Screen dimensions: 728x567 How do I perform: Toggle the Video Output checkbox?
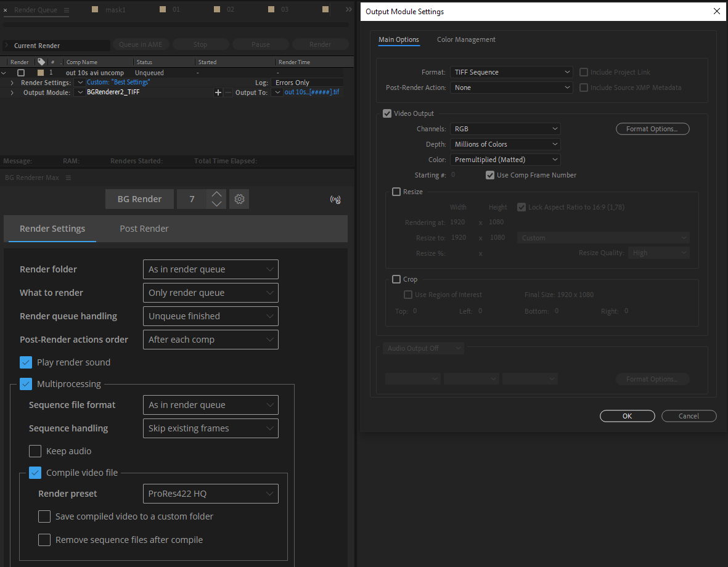tap(386, 113)
